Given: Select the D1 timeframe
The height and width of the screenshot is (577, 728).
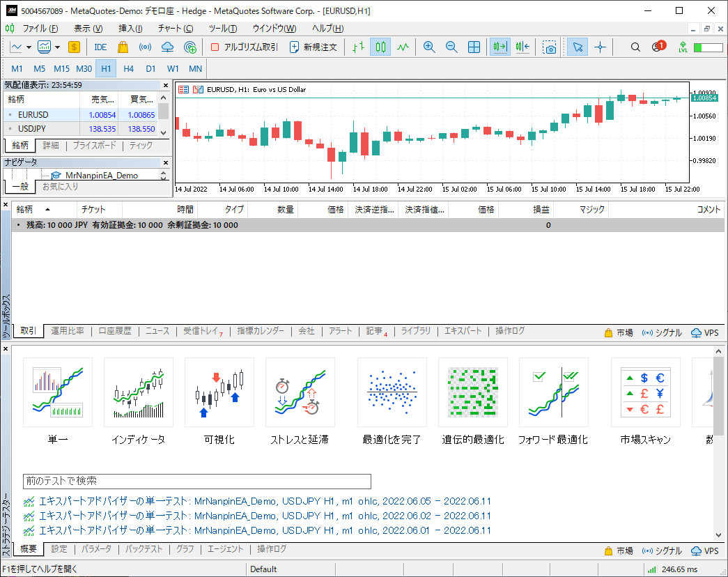Looking at the screenshot, I should 150,69.
